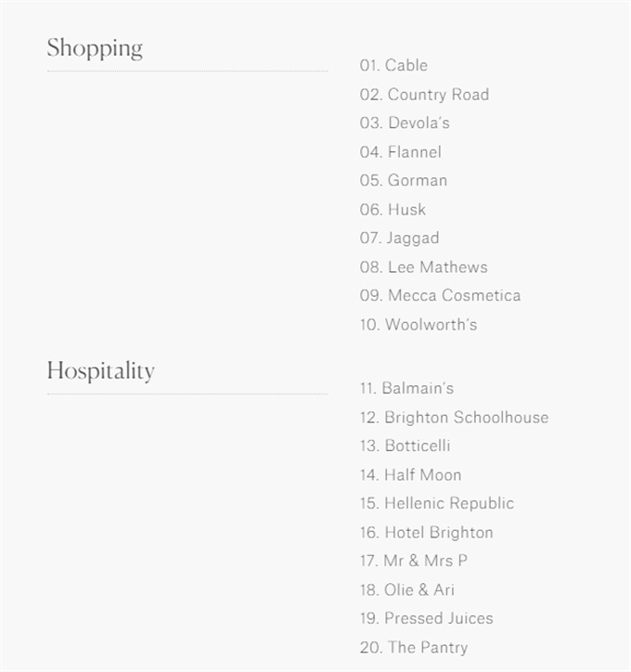Choose the 14. Half Moon entry
This screenshot has width=631, height=672.
410,475
